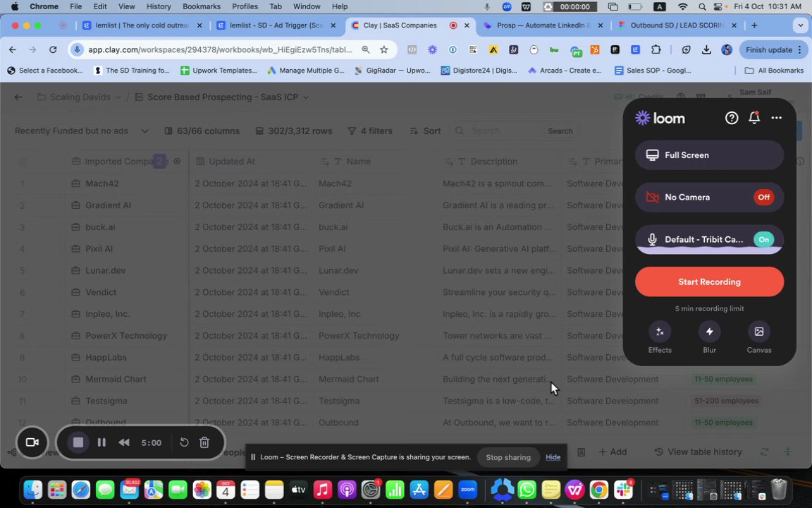Viewport: 812px width, 508px height.
Task: Click the Loom extension icon in toolbar
Action: point(432,50)
